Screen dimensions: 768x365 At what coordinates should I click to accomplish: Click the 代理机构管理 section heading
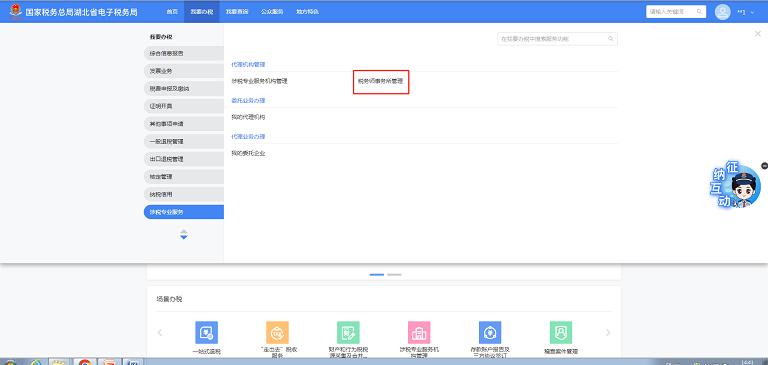pyautogui.click(x=248, y=65)
